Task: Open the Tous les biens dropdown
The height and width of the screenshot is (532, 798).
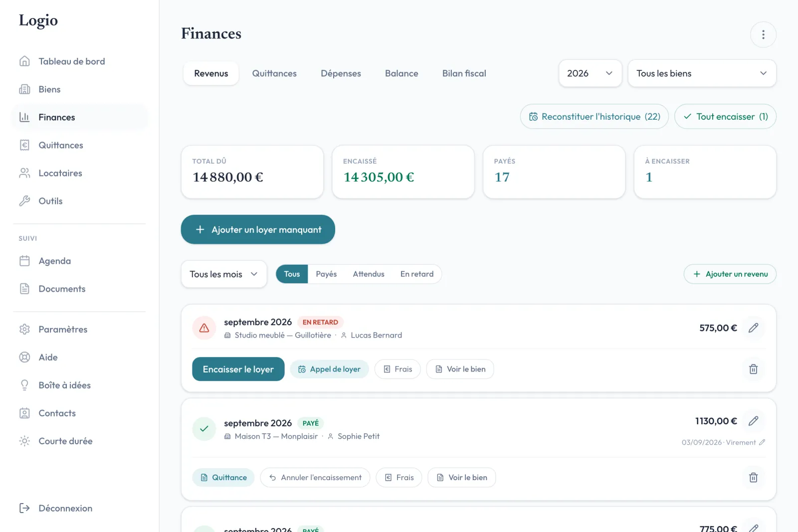Action: pos(702,73)
